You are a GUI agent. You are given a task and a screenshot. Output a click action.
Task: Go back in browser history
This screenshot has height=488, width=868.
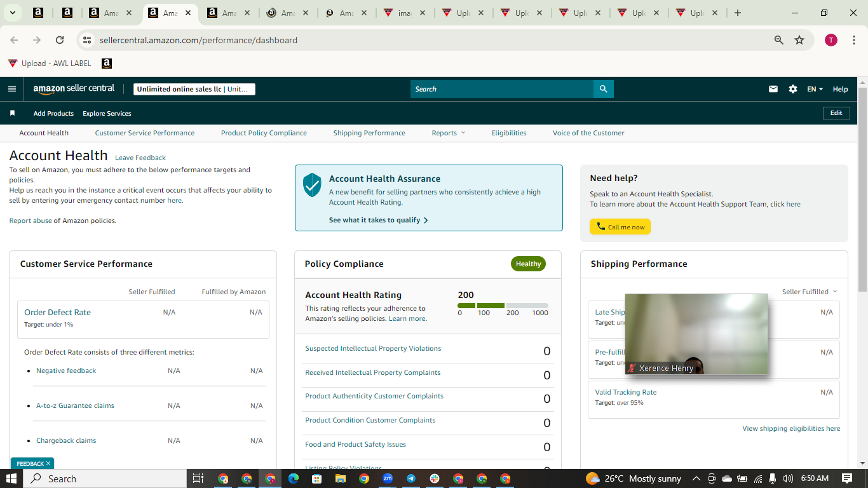pyautogui.click(x=14, y=40)
